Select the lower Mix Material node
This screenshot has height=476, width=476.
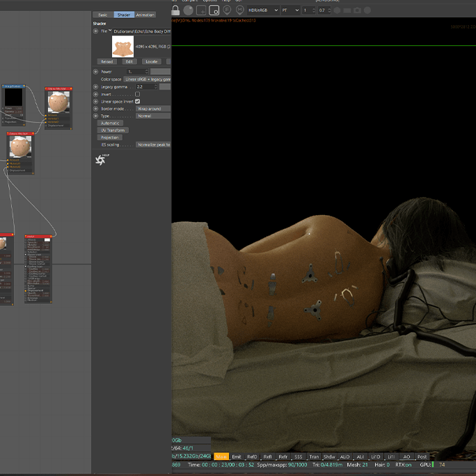20,153
